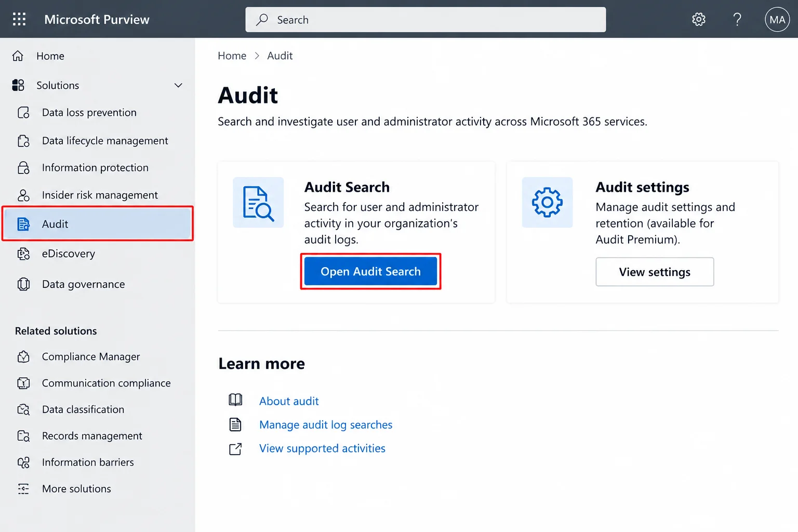
Task: Collapse the Solutions section chevron
Action: click(x=178, y=85)
